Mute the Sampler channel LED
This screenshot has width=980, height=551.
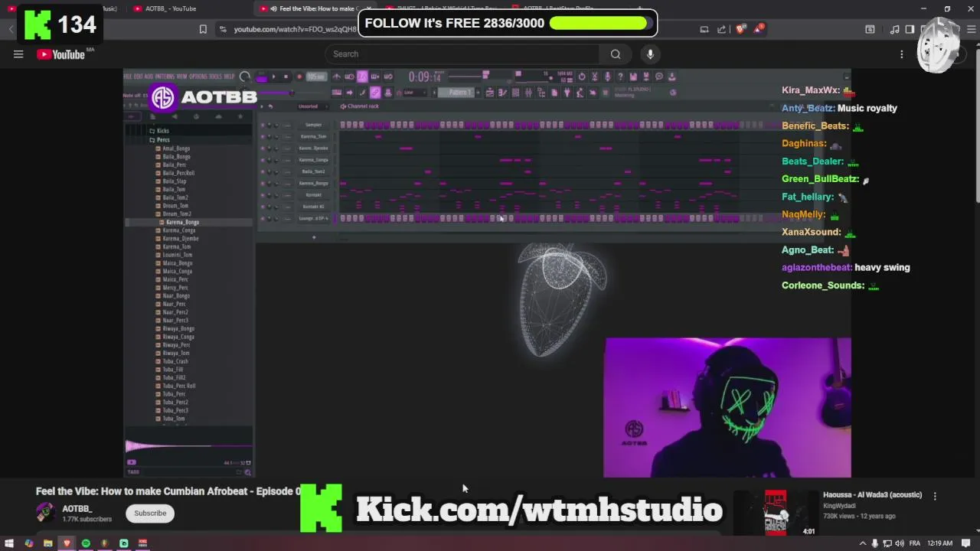(x=263, y=125)
